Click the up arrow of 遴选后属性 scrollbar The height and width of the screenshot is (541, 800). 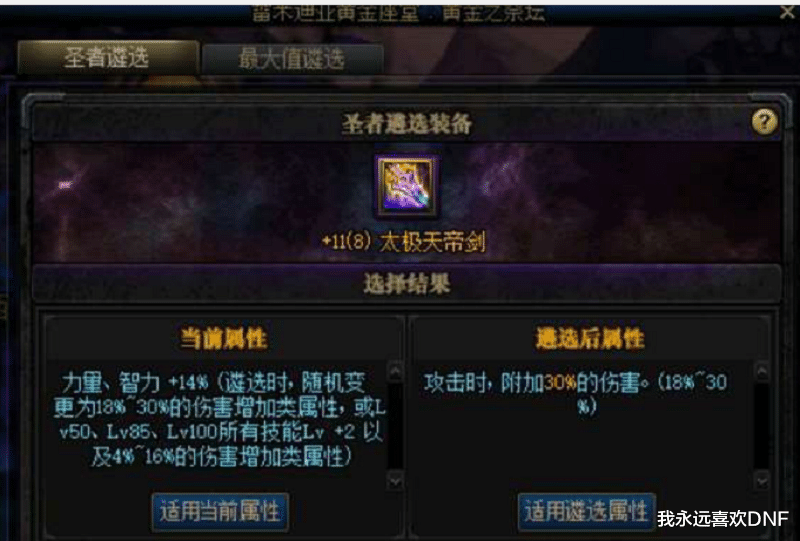click(x=761, y=371)
